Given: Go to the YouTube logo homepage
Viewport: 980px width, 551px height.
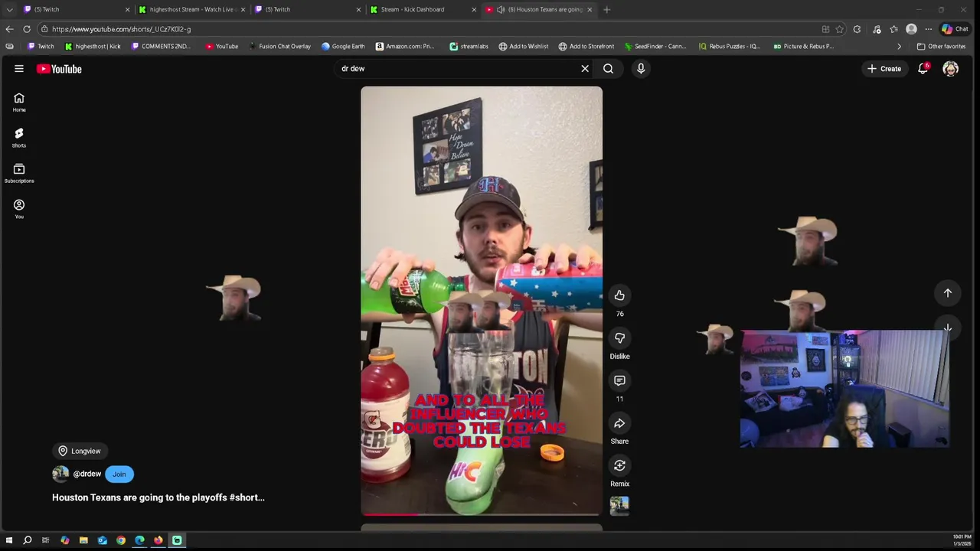Looking at the screenshot, I should click(59, 69).
